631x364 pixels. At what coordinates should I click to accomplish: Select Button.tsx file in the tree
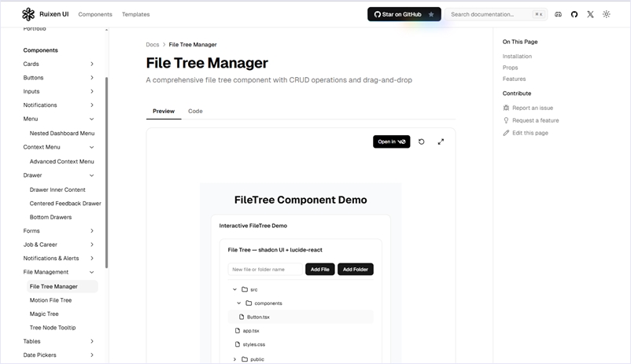257,317
